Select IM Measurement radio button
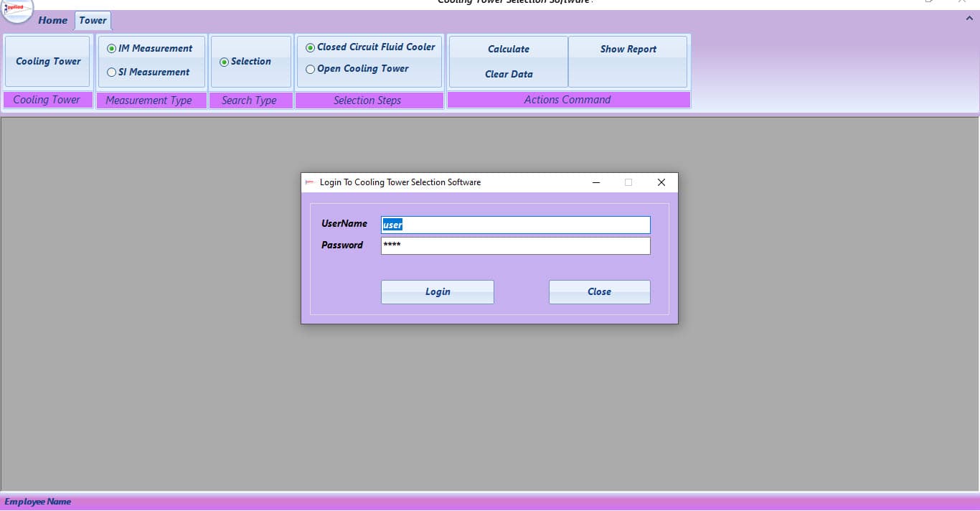Screen dimensions: 980x511 [149, 49]
